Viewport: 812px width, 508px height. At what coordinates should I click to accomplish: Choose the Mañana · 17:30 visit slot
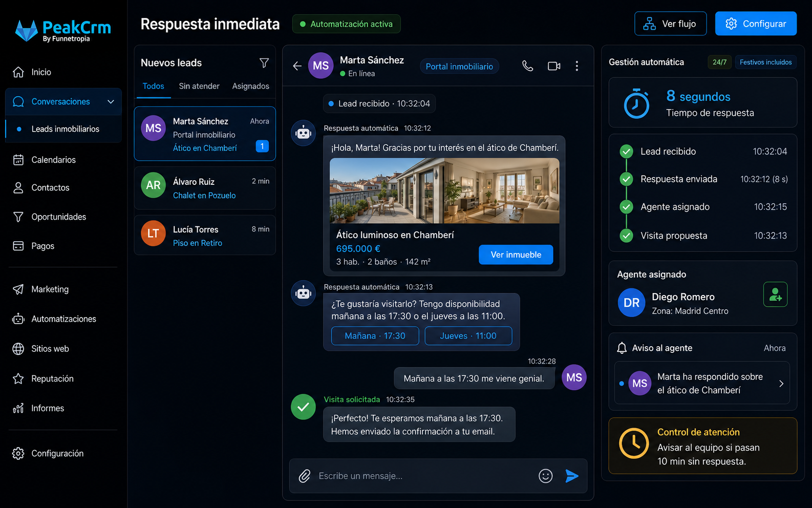pos(375,336)
